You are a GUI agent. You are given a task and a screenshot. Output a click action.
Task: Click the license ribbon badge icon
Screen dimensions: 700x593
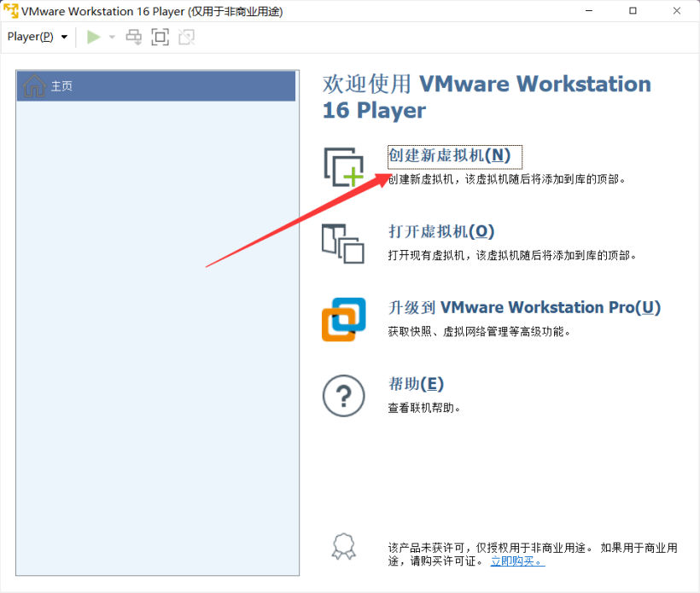343,546
